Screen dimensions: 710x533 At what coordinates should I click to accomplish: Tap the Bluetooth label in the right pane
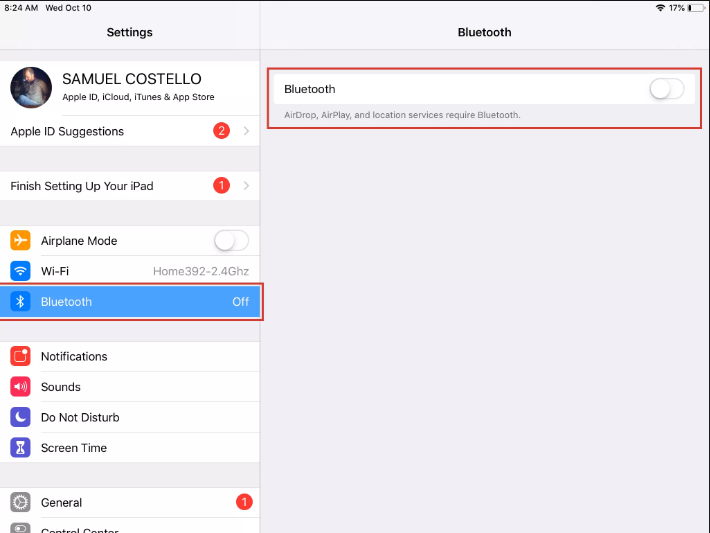pos(310,89)
